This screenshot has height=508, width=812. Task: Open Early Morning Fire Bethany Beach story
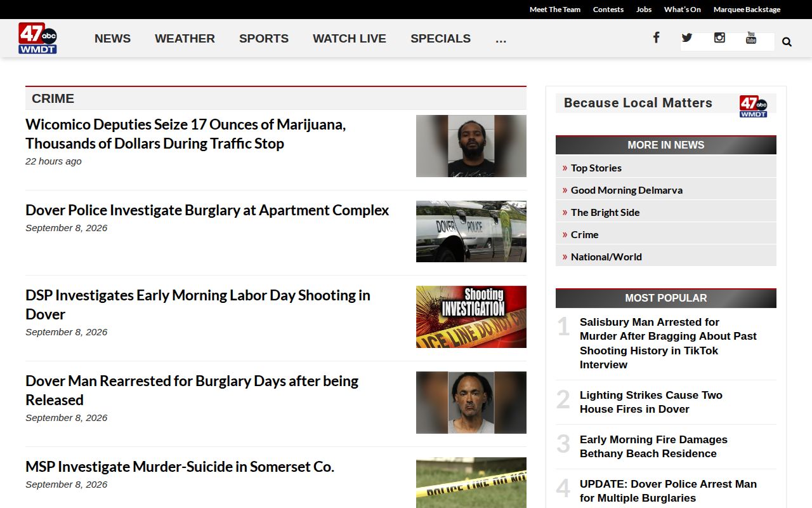(x=653, y=446)
